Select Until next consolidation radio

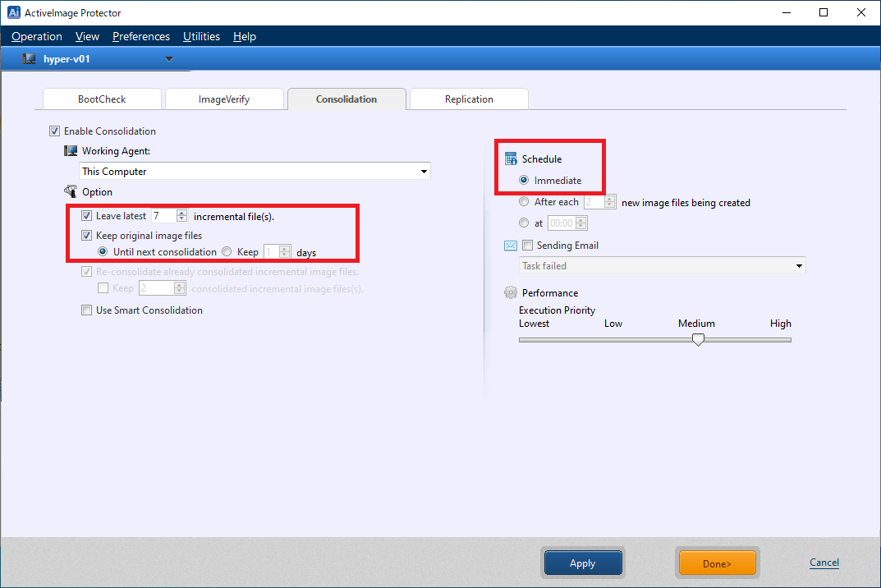[x=103, y=251]
